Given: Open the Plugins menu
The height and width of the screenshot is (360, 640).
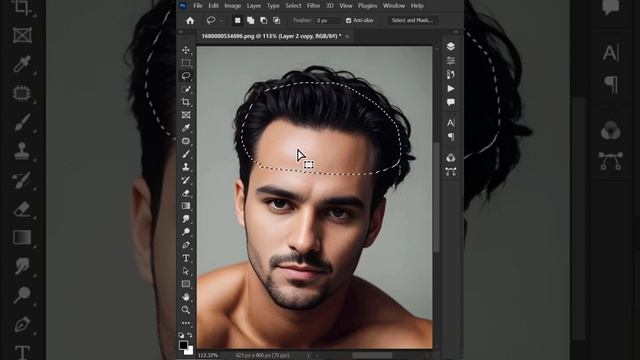Looking at the screenshot, I should pos(367,6).
